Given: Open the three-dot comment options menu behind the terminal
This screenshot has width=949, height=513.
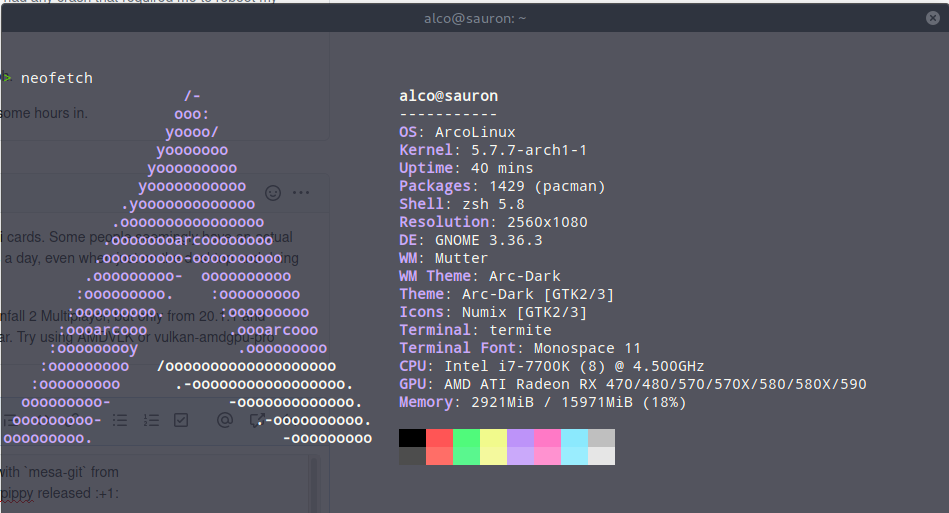Looking at the screenshot, I should [301, 192].
